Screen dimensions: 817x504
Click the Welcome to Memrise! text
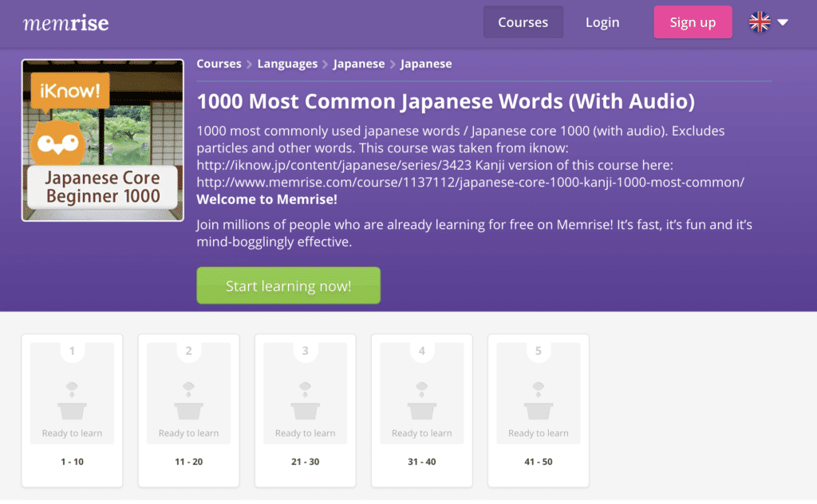pyautogui.click(x=266, y=199)
